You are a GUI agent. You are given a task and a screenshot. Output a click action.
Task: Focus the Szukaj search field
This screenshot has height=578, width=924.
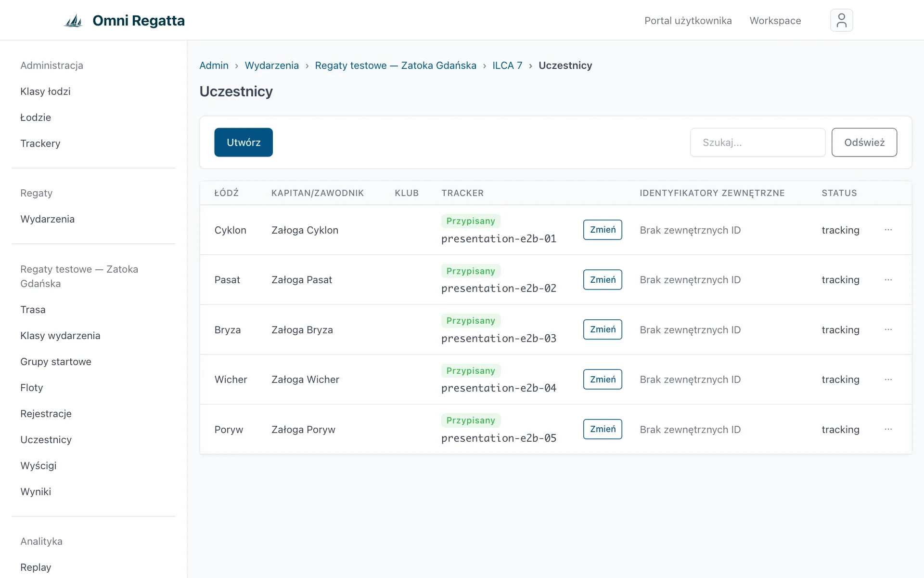(757, 142)
